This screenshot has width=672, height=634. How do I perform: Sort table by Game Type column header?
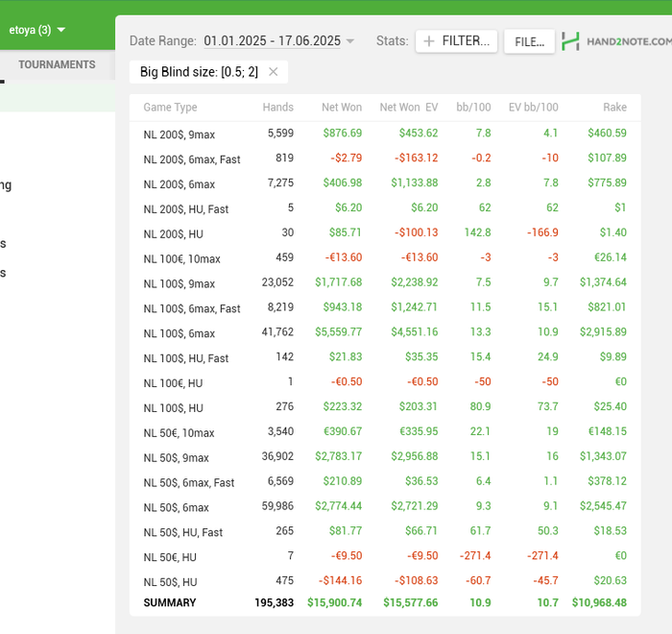(170, 107)
